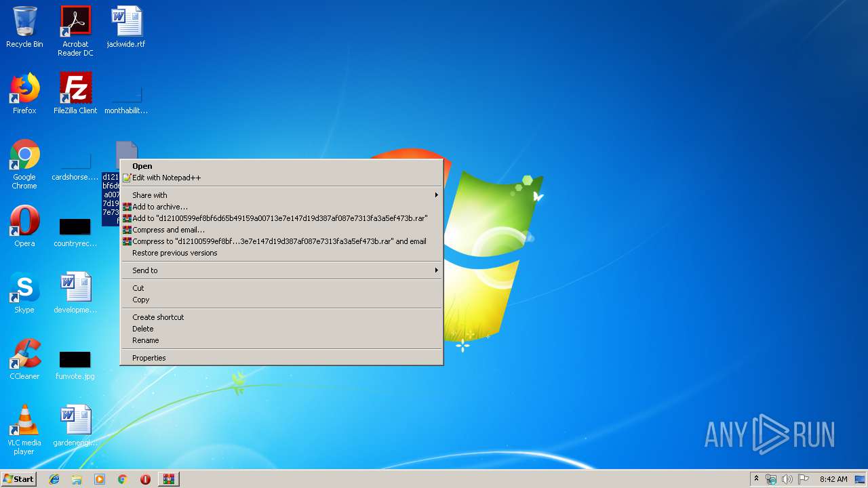Show hidden tray icons arrow
Viewport: 868px width, 488px height.
pos(756,479)
